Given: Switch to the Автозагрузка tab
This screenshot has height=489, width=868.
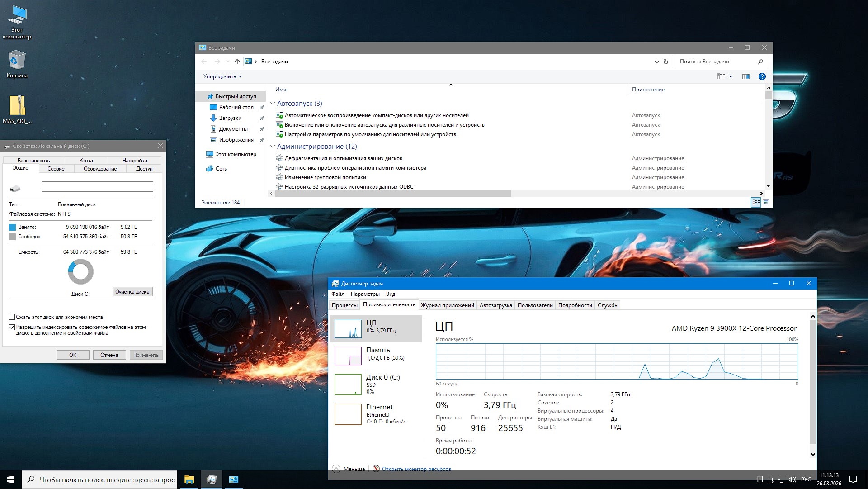Looking at the screenshot, I should [496, 305].
